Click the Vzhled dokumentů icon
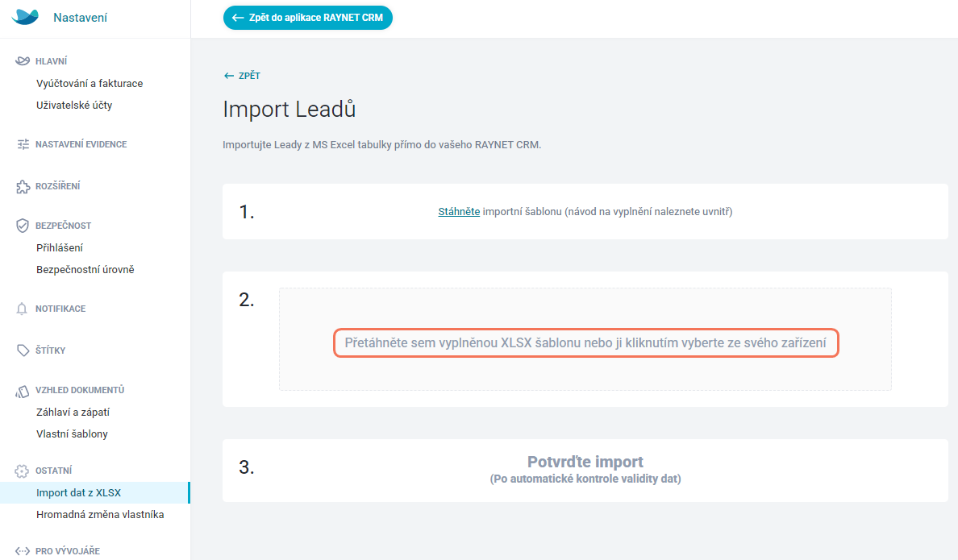958x560 pixels. click(x=23, y=392)
